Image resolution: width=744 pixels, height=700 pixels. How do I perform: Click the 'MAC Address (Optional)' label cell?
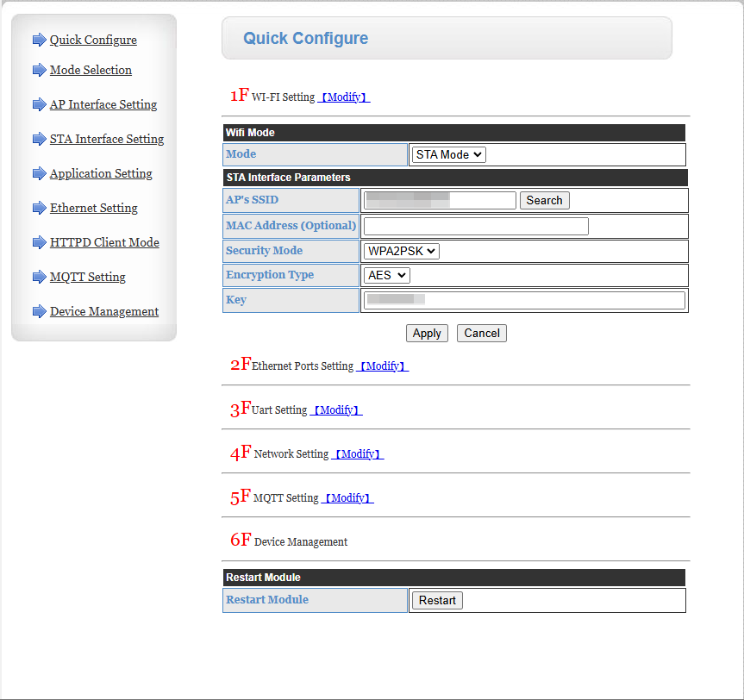click(x=291, y=226)
